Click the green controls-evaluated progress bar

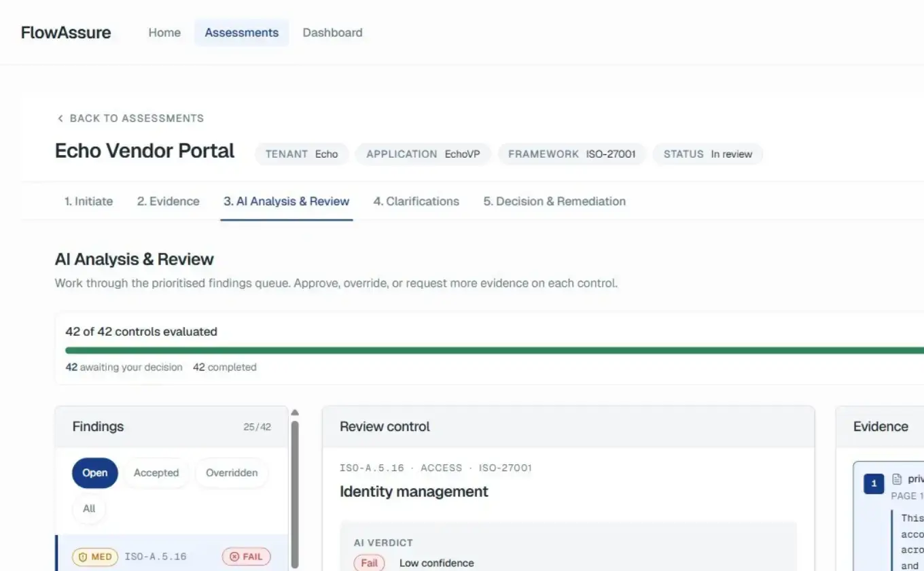click(495, 351)
